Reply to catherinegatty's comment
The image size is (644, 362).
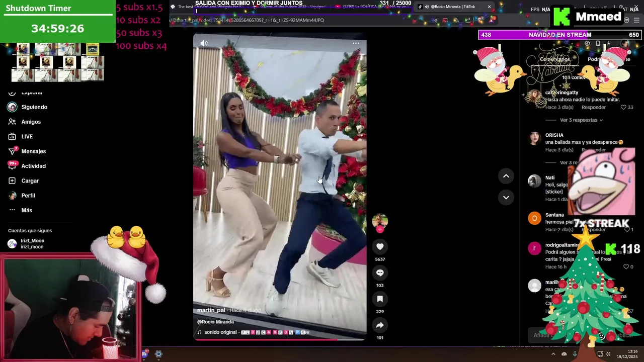[594, 107]
